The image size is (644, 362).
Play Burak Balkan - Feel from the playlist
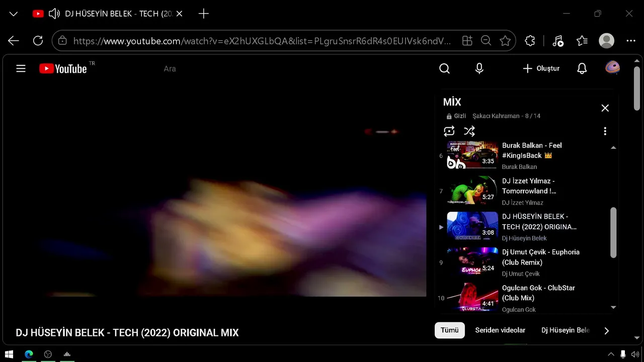pyautogui.click(x=532, y=150)
